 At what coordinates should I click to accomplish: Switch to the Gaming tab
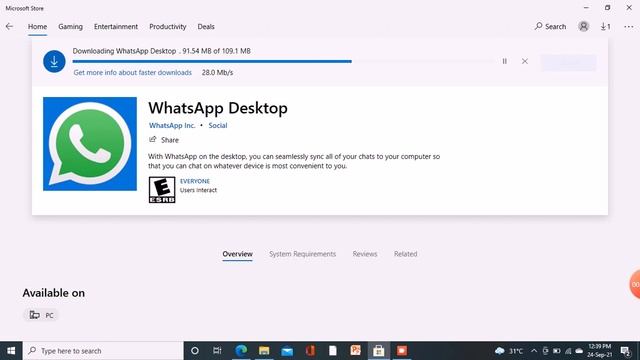(70, 27)
